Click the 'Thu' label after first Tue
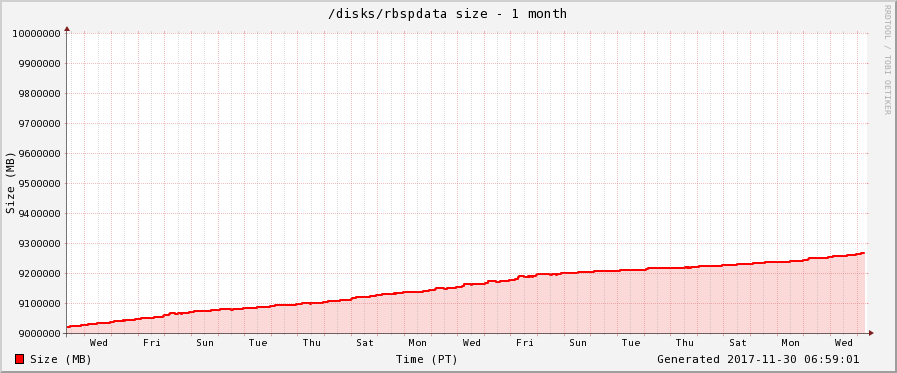The width and height of the screenshot is (897, 373). coord(312,343)
